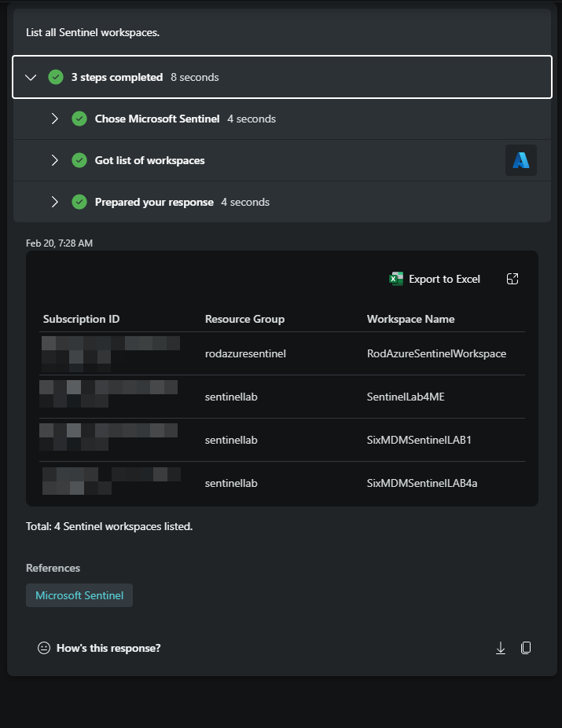
Task: Click the References heading
Action: (x=53, y=568)
